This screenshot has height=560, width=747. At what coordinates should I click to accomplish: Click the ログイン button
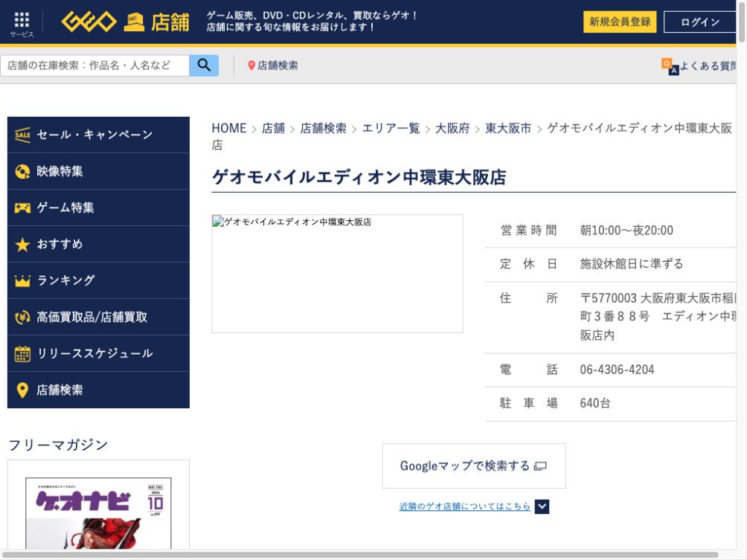pyautogui.click(x=700, y=22)
